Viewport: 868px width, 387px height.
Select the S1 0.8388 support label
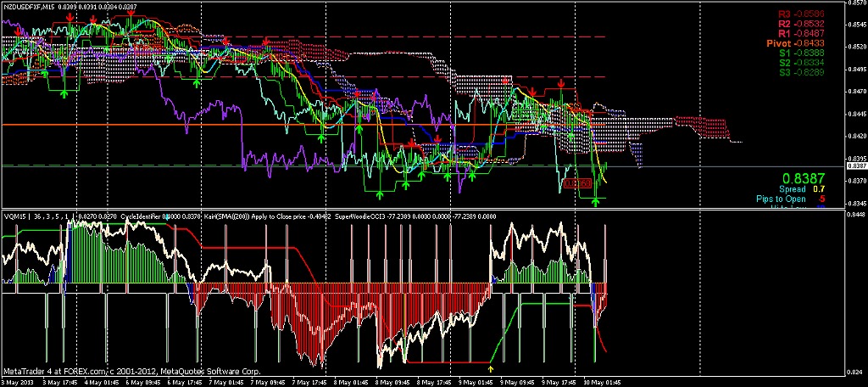[x=802, y=53]
